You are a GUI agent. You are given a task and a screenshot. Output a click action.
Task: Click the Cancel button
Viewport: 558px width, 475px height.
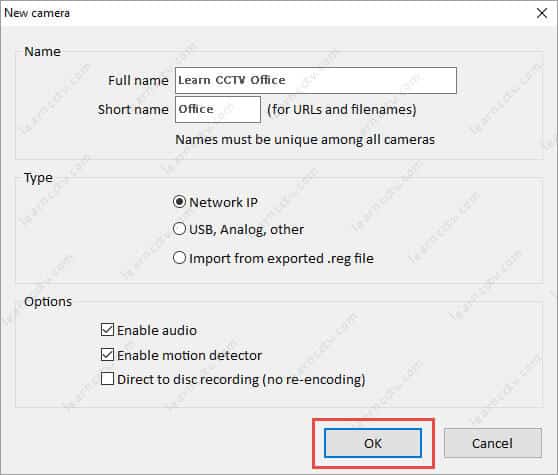(x=493, y=443)
